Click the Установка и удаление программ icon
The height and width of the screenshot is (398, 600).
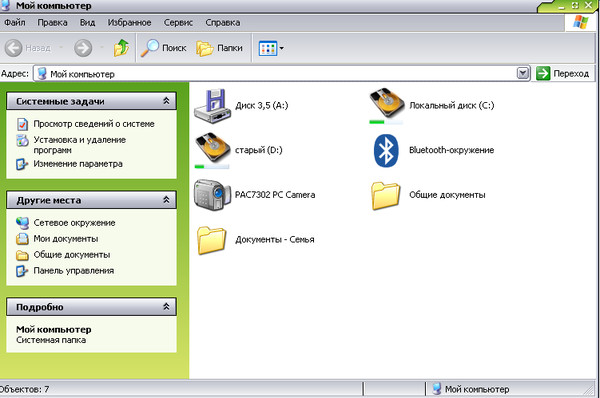[x=22, y=140]
